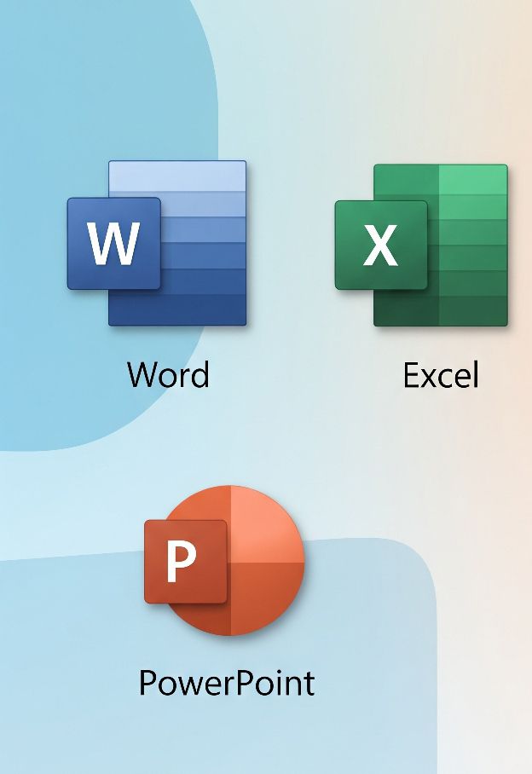The height and width of the screenshot is (774, 532).
Task: Open the orange PowerPoint app icon
Action: (224, 560)
